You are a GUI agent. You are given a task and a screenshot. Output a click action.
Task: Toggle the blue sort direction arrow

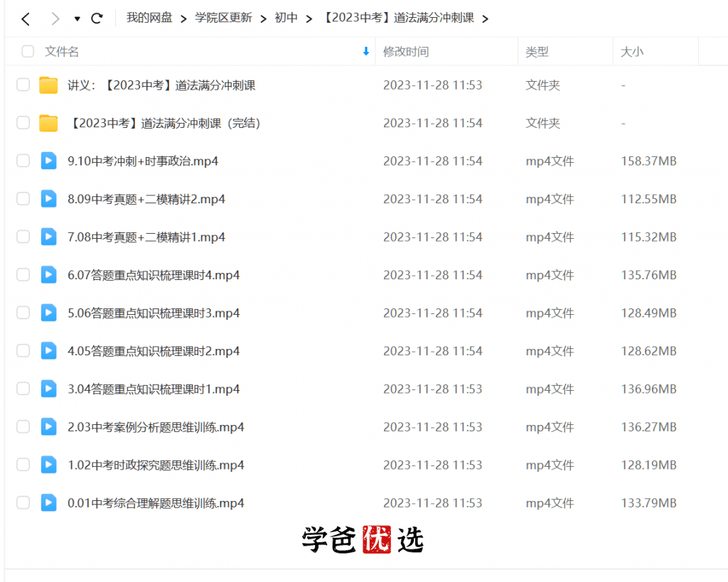tap(366, 51)
